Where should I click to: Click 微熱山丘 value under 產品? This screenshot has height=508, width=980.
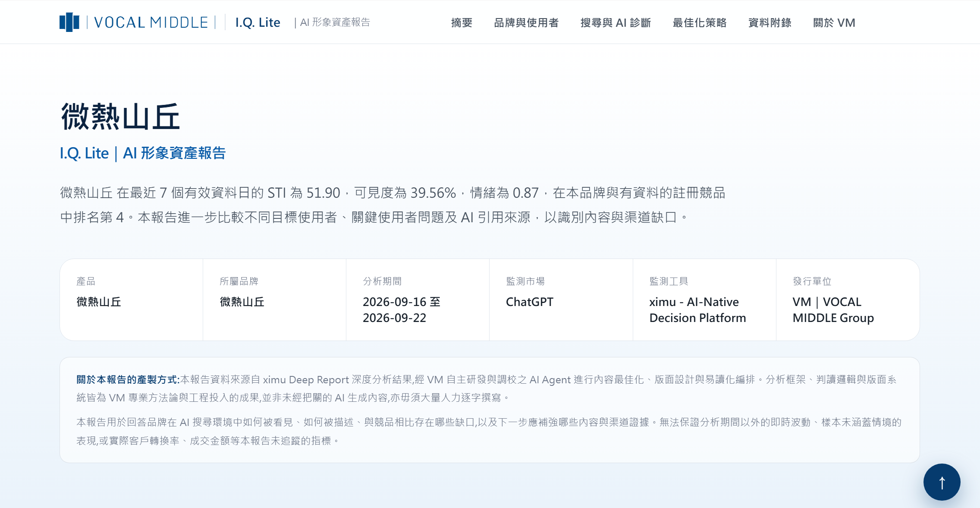[x=99, y=302]
